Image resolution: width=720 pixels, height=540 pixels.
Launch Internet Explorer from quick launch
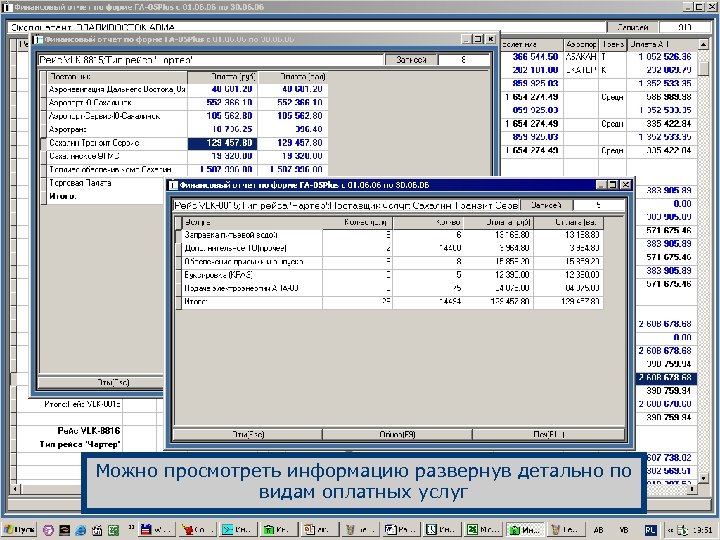(80, 530)
